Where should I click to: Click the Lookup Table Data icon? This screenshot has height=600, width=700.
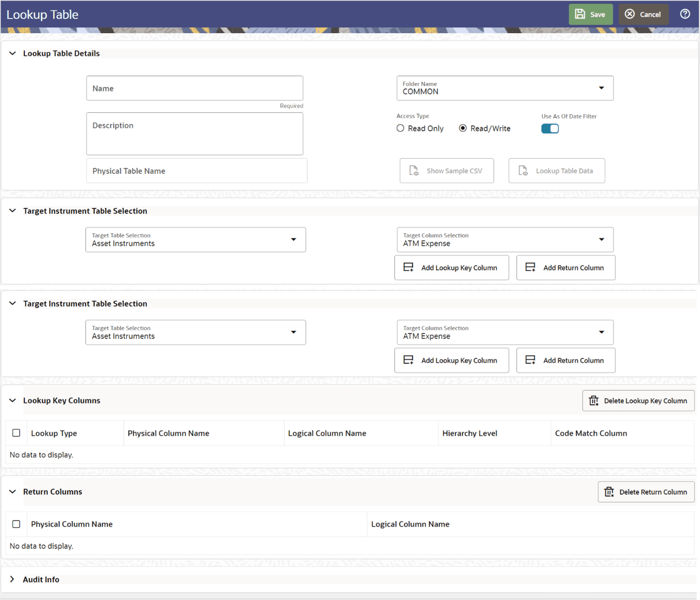pos(523,170)
